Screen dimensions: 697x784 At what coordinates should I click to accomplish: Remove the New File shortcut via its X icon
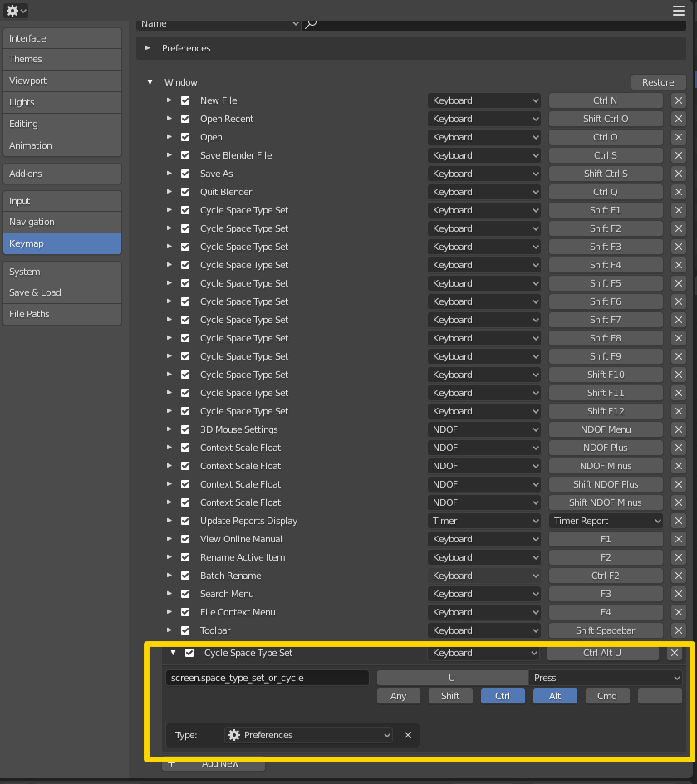pyautogui.click(x=679, y=100)
